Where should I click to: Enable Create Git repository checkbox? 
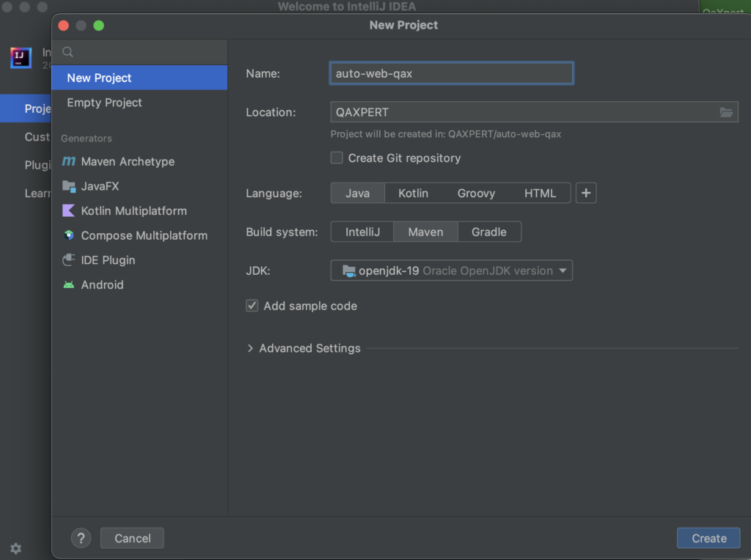(337, 158)
